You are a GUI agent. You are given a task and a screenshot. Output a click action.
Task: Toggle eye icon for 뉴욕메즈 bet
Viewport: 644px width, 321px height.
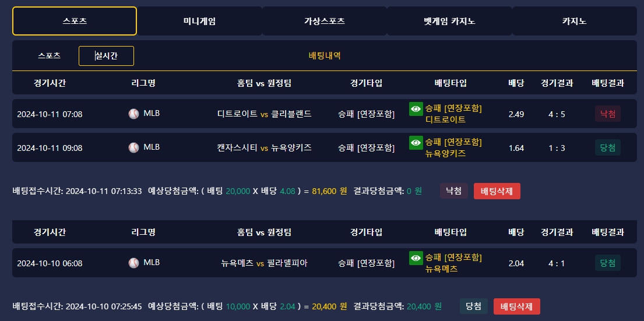416,258
